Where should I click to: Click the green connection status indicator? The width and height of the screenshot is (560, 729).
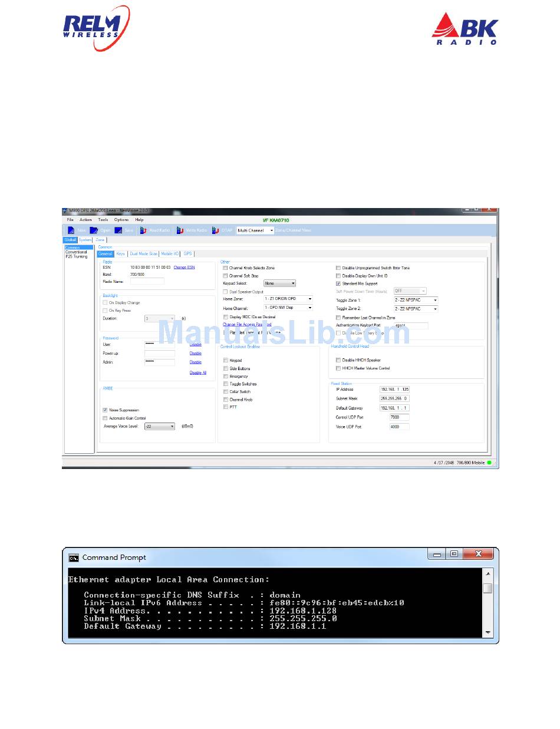tap(489, 463)
